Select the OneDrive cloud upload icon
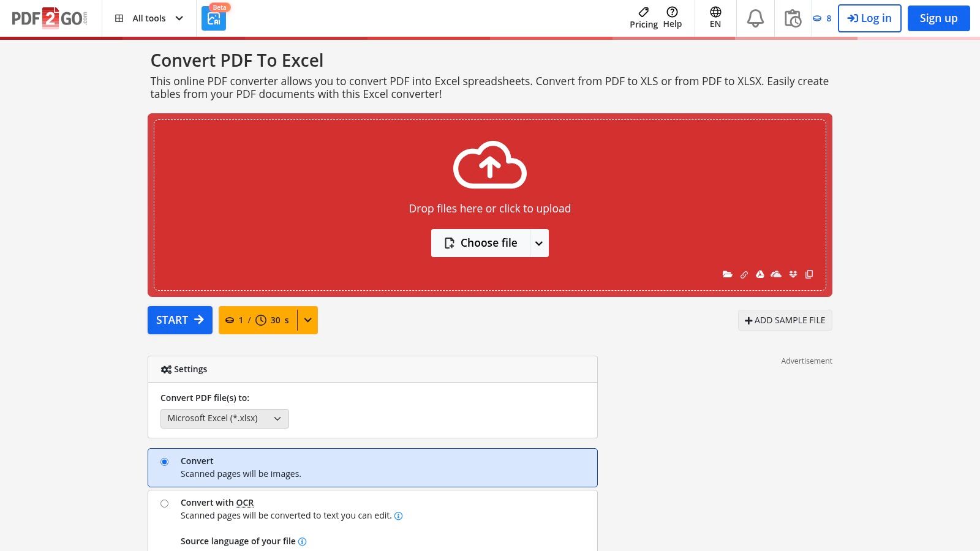980x551 pixels. pos(776,274)
